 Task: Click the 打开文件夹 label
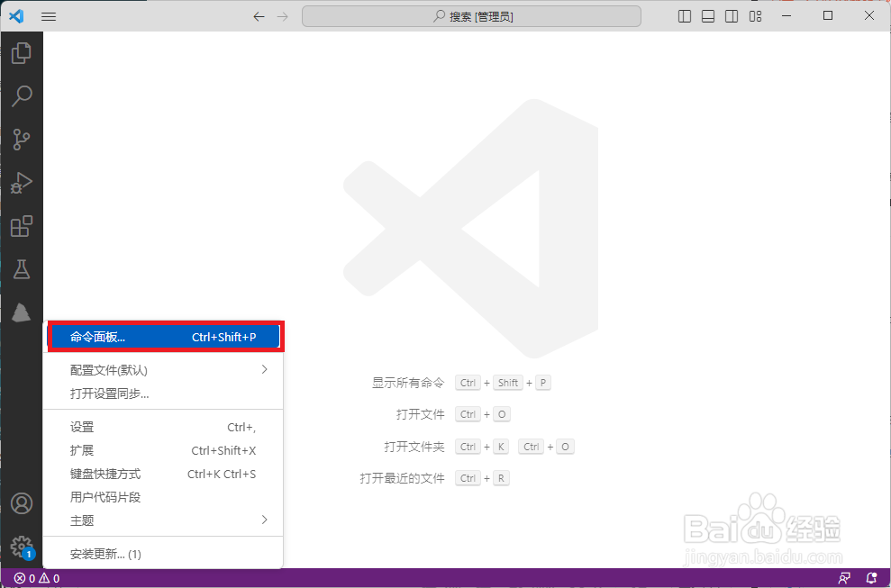[414, 447]
